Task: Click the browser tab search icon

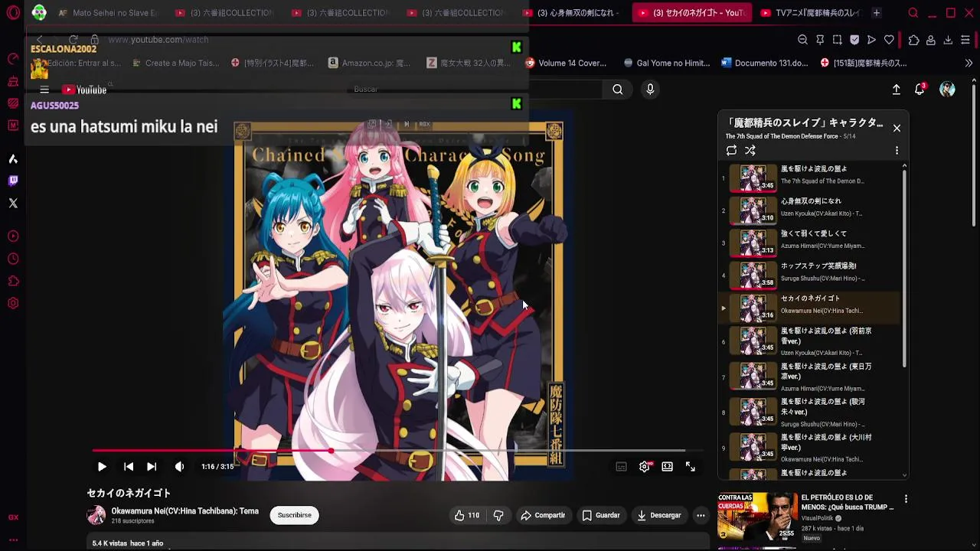Action: [x=913, y=13]
